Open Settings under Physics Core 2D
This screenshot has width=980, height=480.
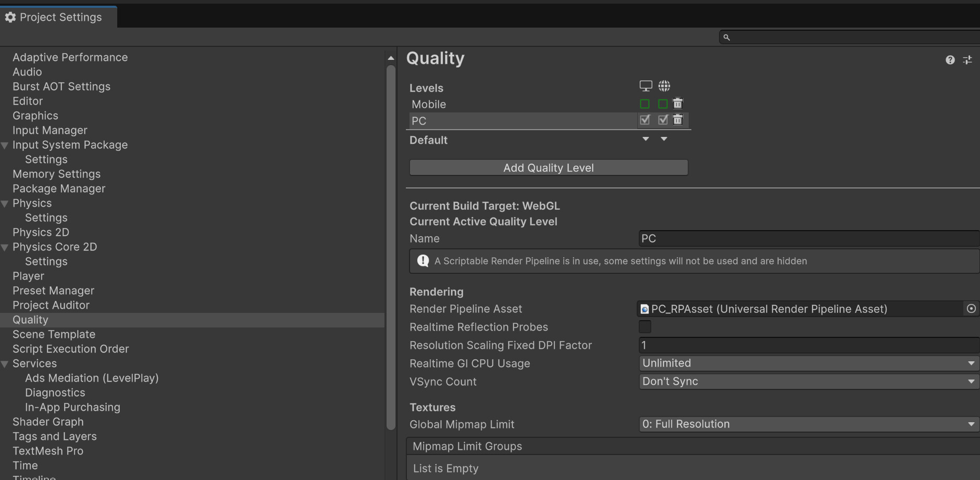(46, 261)
